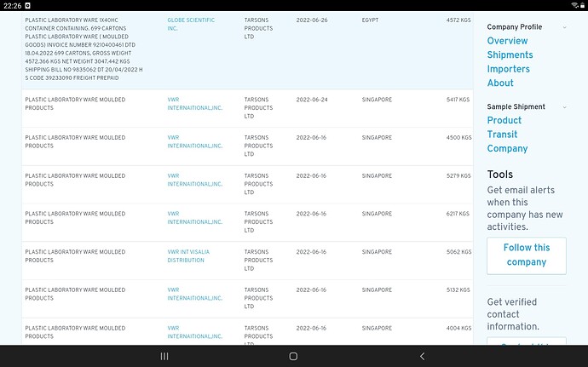Open VWR International link in the 5279 KGS row

pos(194,180)
